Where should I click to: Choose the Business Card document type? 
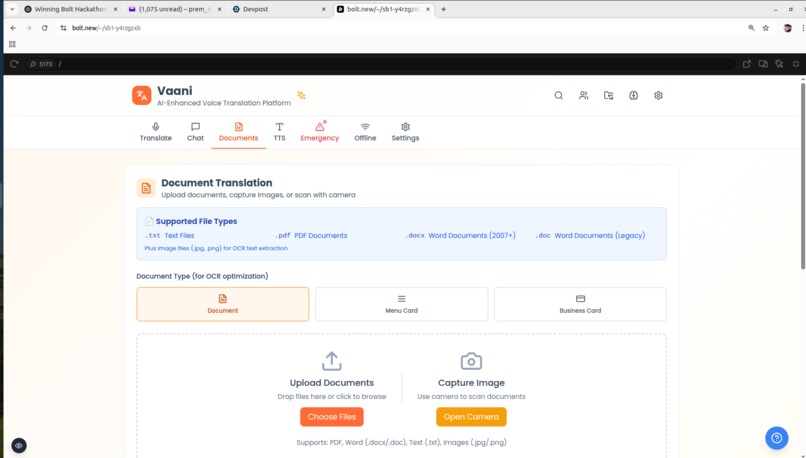(580, 304)
